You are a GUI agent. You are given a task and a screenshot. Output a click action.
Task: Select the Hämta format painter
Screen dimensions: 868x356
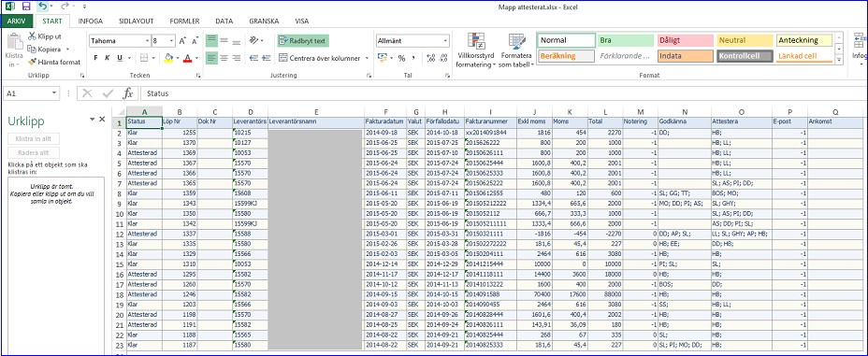click(x=54, y=62)
